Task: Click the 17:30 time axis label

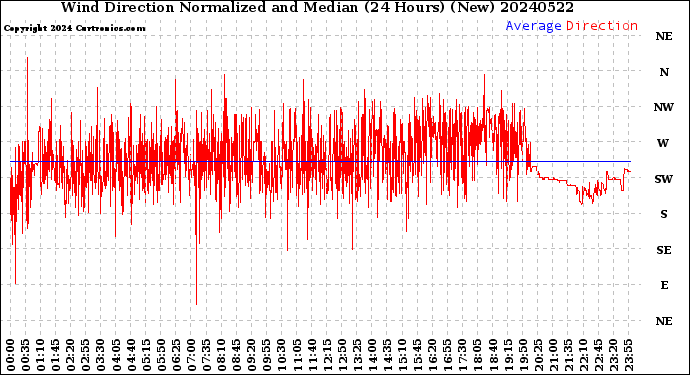Action: click(462, 355)
